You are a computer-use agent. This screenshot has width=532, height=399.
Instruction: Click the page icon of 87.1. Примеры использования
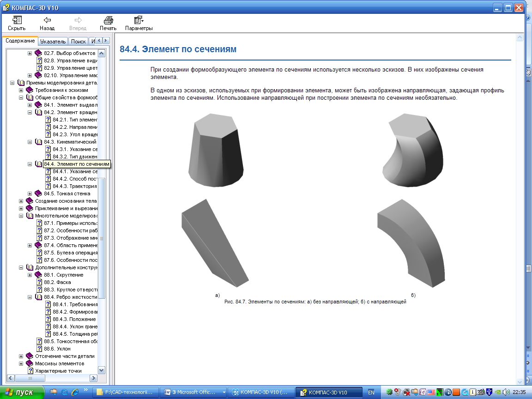[x=39, y=223]
